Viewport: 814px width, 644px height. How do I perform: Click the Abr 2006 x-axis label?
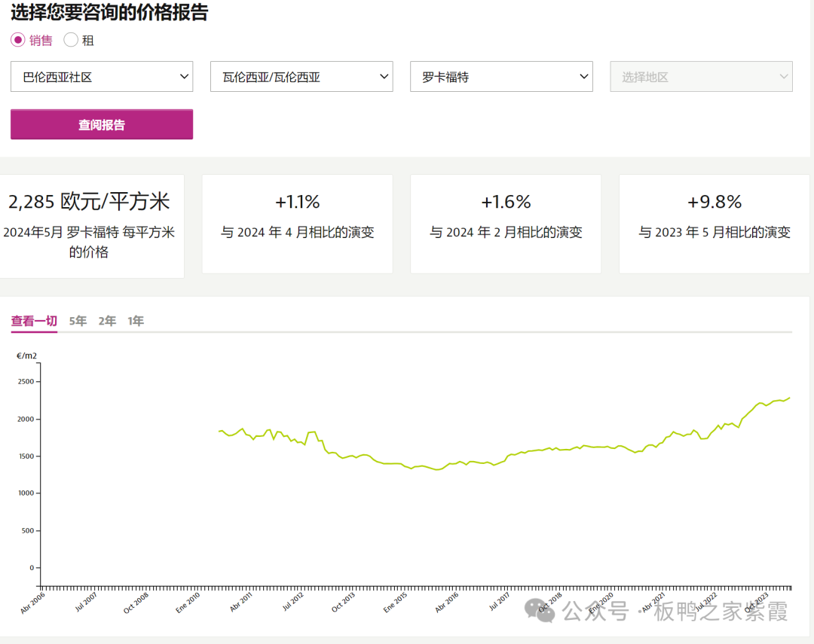33,603
